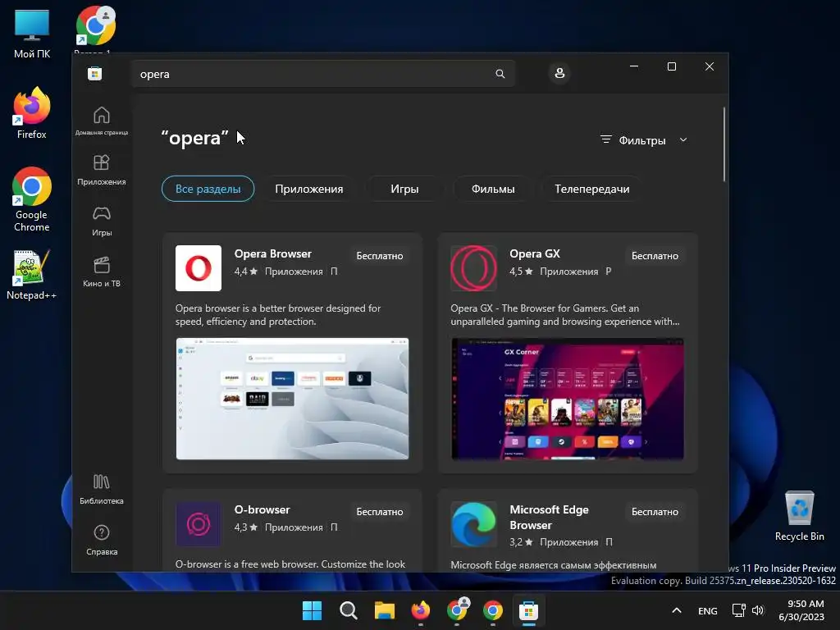Select the Телепередачи filter tab
This screenshot has width=840, height=630.
pyautogui.click(x=592, y=189)
